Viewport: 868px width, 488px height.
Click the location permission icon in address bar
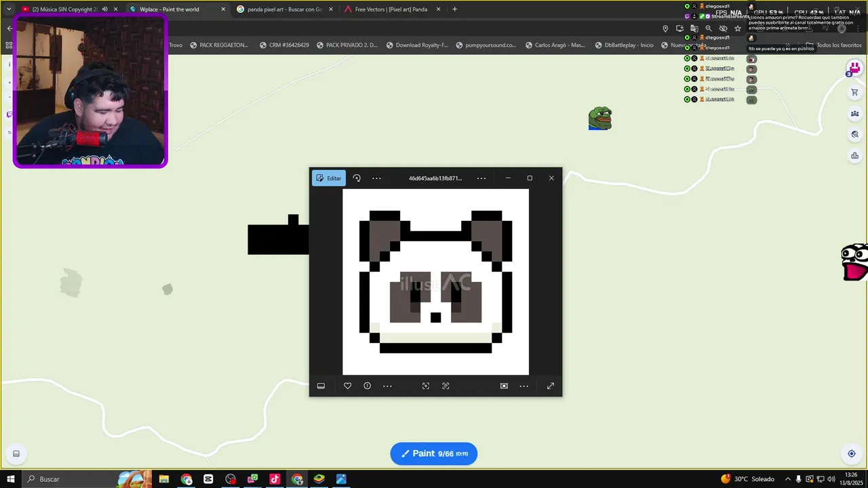[x=665, y=28]
